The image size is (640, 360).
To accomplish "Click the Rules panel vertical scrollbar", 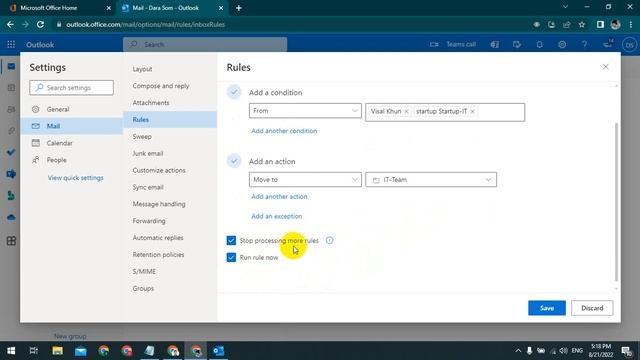I will 616,202.
